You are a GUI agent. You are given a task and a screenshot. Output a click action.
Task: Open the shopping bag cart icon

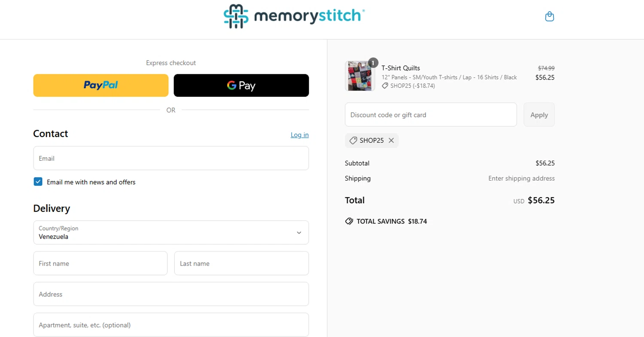point(549,17)
